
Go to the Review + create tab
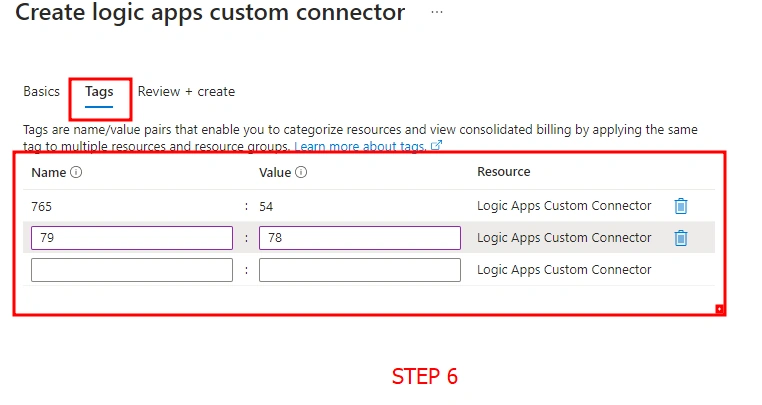click(186, 91)
